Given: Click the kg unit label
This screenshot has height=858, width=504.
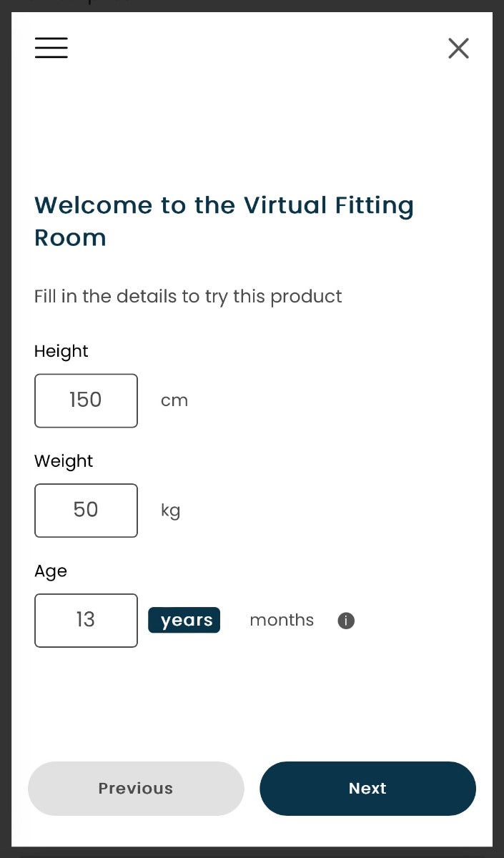Looking at the screenshot, I should pyautogui.click(x=170, y=511).
